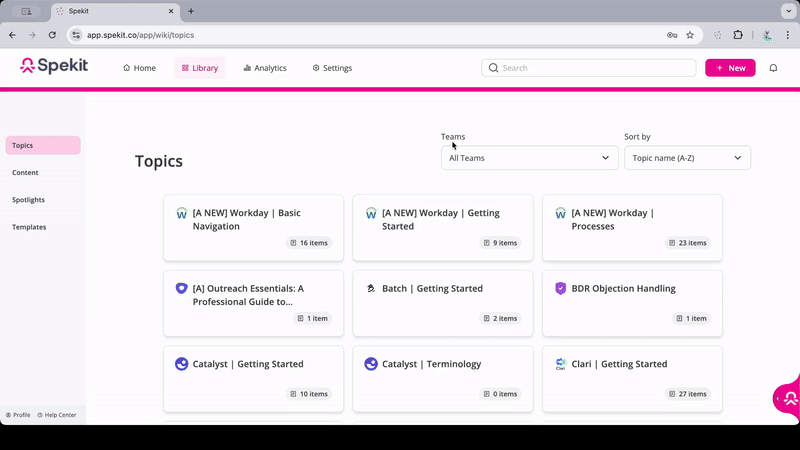800x450 pixels.
Task: Click the password key icon in address bar
Action: tap(672, 35)
